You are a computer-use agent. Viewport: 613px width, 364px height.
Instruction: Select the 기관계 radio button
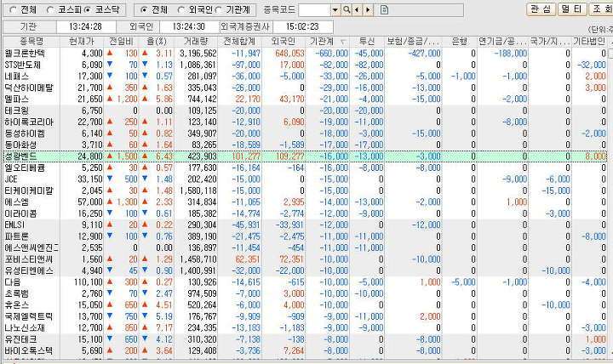(x=218, y=9)
